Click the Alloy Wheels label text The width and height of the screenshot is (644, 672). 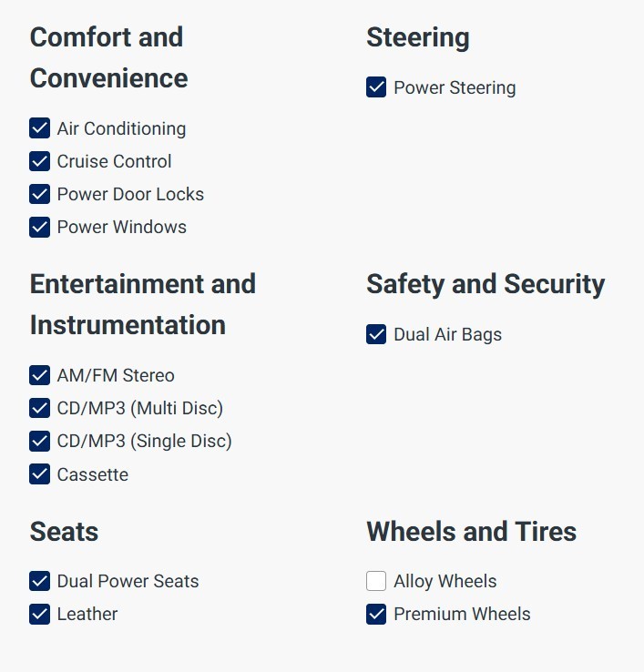click(445, 581)
